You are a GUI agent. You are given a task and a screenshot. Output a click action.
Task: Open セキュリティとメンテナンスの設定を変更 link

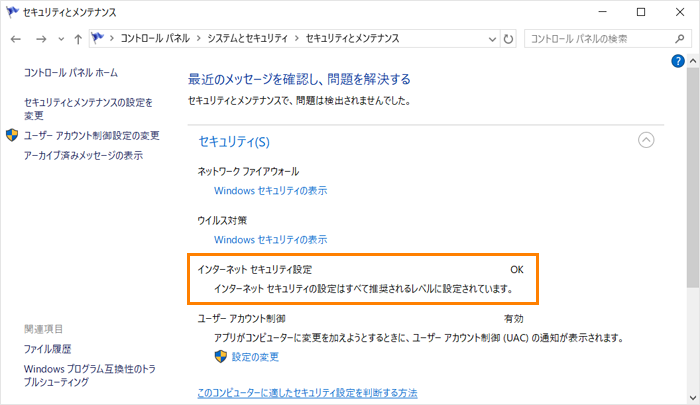(x=88, y=109)
